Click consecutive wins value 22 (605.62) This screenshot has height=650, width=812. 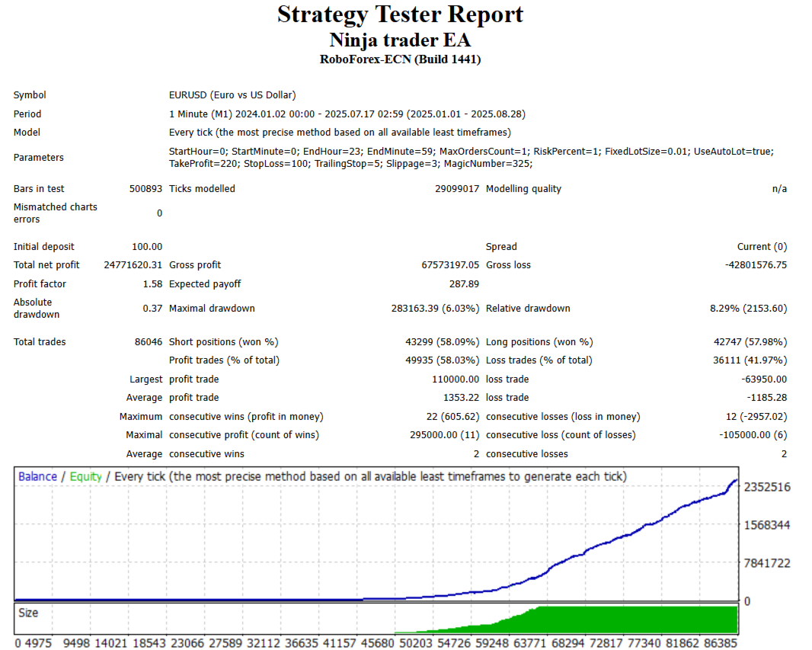pyautogui.click(x=452, y=417)
